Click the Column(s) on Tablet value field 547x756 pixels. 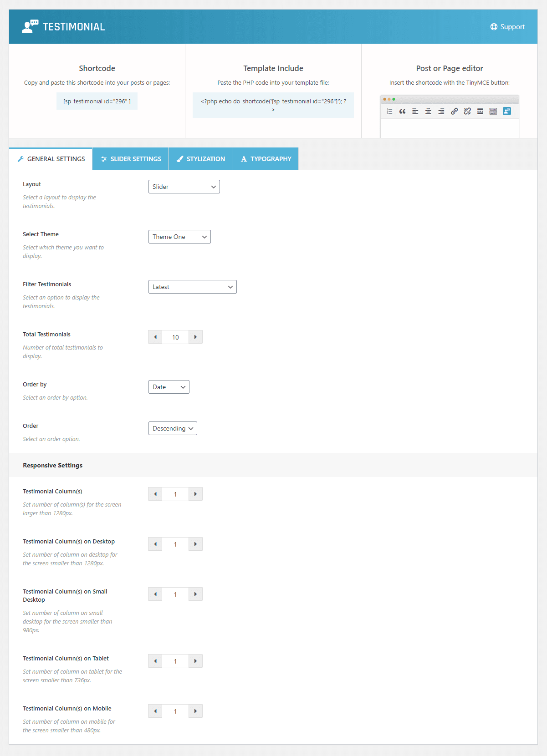click(175, 661)
